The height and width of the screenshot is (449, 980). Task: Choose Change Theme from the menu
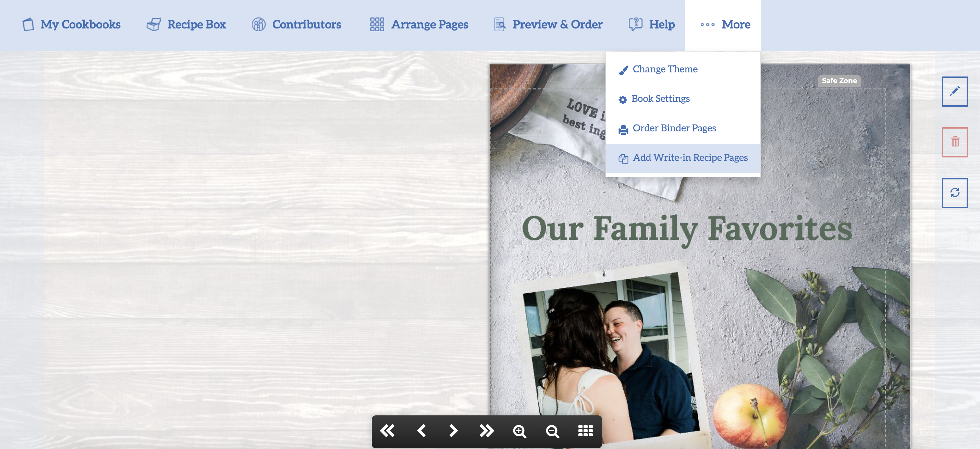[x=683, y=69]
